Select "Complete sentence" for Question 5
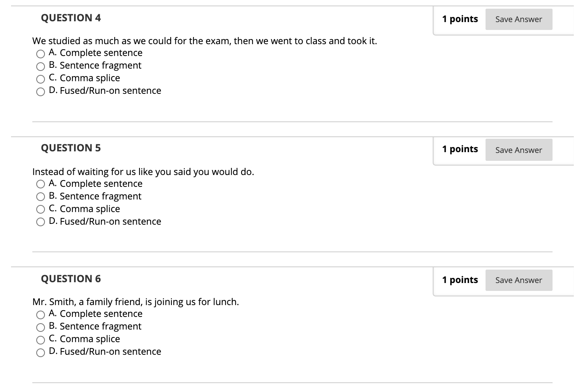This screenshot has width=588, height=391. 41,184
